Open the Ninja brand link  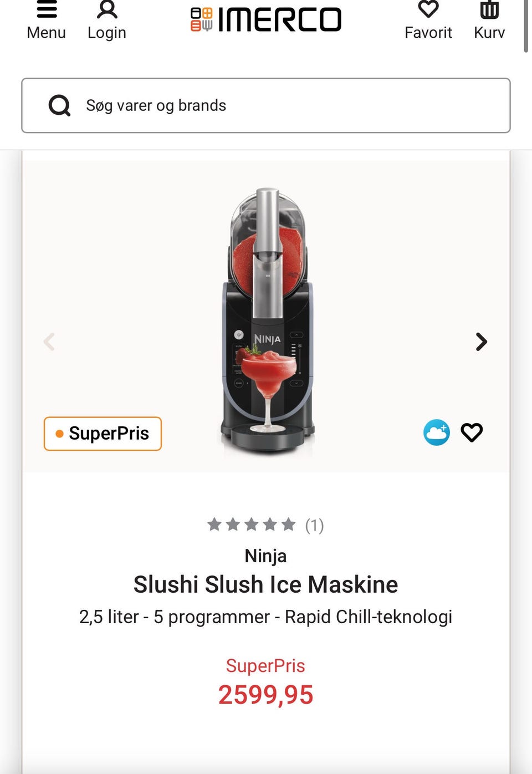click(x=265, y=556)
